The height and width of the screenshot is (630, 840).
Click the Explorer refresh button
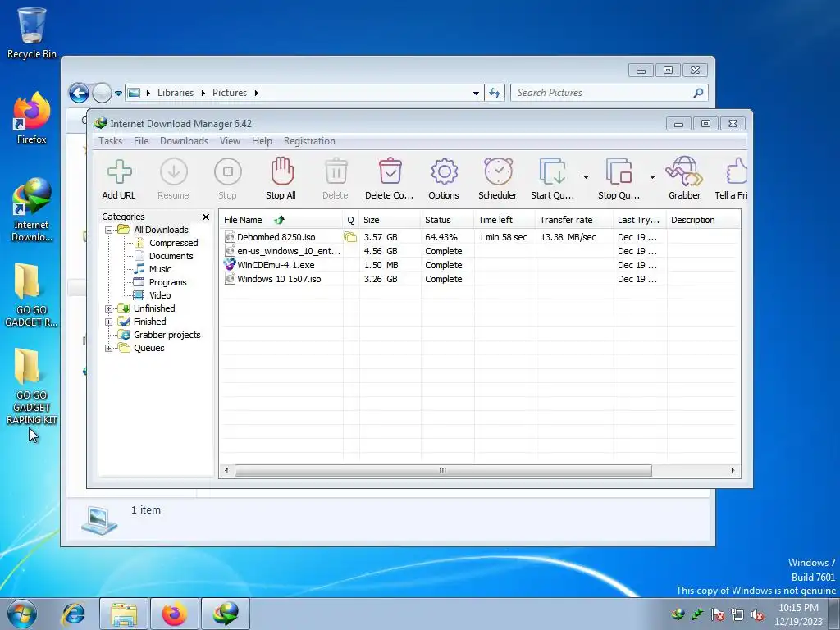click(495, 94)
